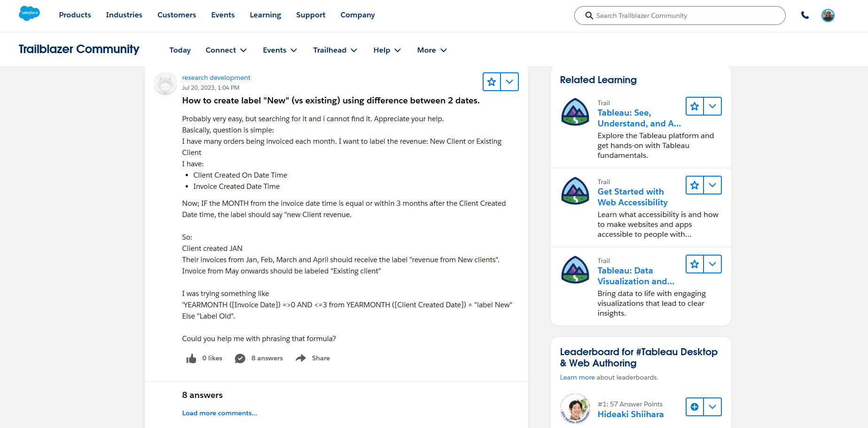This screenshot has width=868, height=428.
Task: Go to the Today tab
Action: click(x=180, y=50)
